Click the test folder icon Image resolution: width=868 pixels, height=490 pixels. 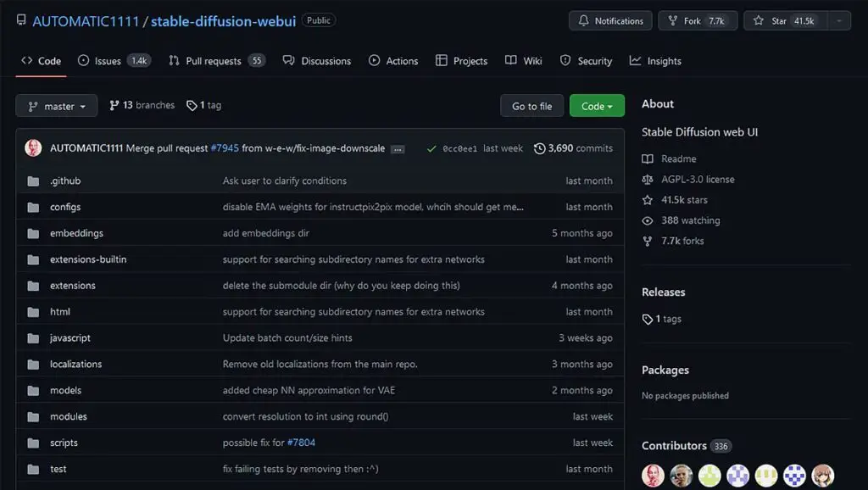click(x=33, y=470)
